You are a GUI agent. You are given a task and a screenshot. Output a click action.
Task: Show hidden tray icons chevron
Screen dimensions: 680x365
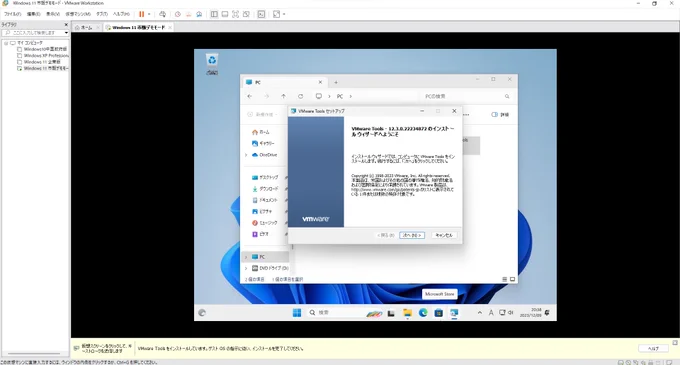(x=479, y=313)
